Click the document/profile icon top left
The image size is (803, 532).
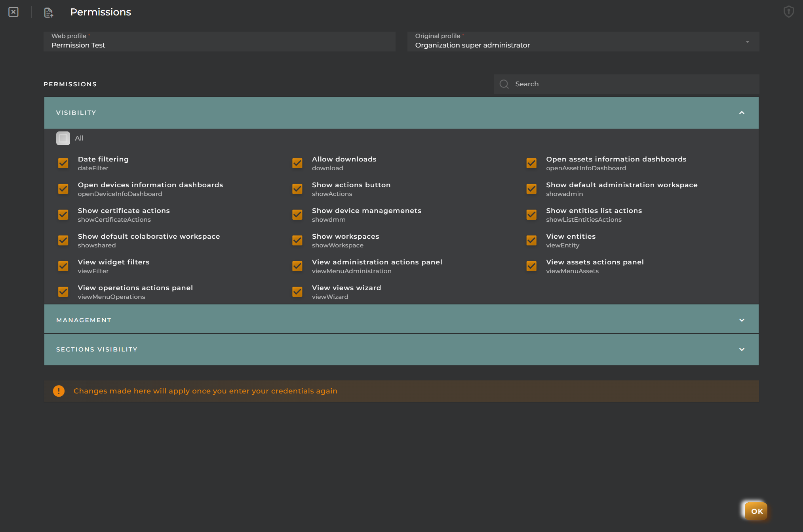click(48, 12)
